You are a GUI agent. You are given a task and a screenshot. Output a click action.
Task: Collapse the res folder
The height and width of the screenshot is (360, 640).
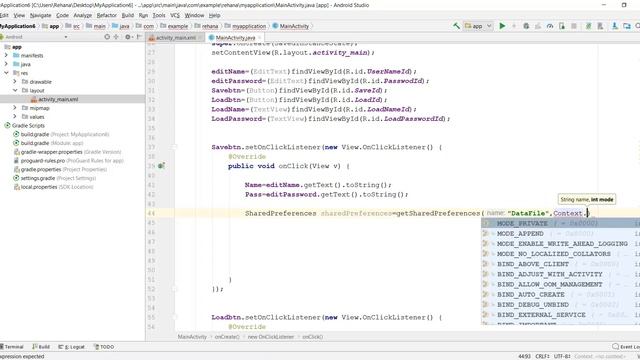coord(6,73)
